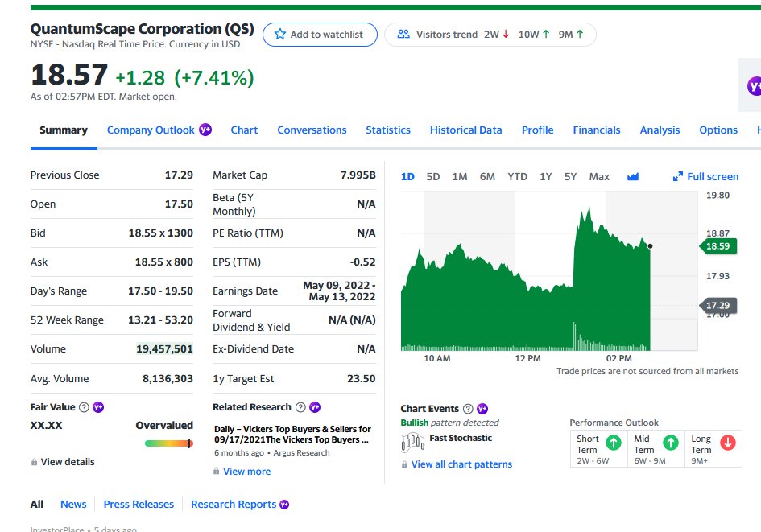
Task: Select the 1D chart range
Action: click(x=407, y=176)
